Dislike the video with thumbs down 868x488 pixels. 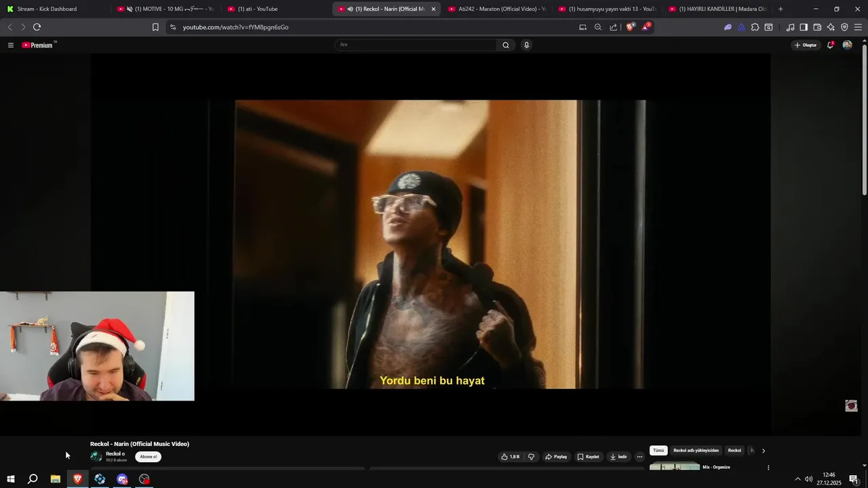tap(531, 457)
